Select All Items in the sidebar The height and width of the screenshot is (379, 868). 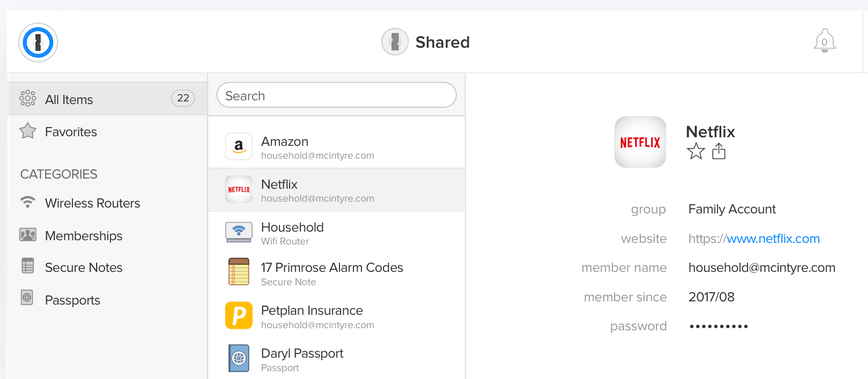coord(107,99)
